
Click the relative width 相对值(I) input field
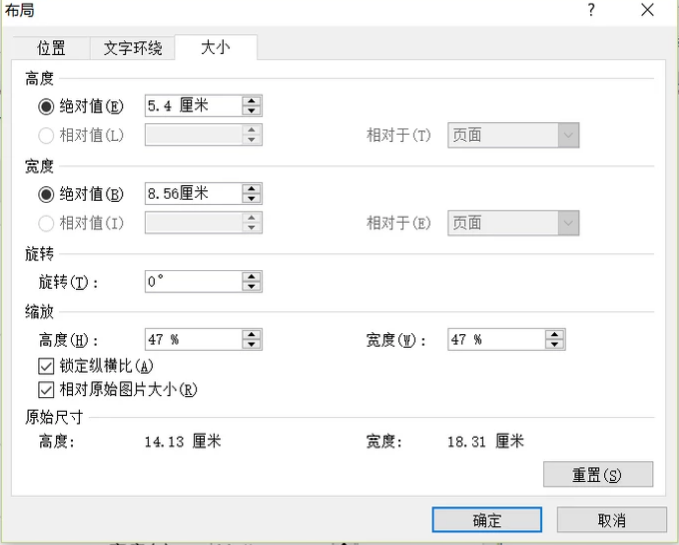[194, 223]
